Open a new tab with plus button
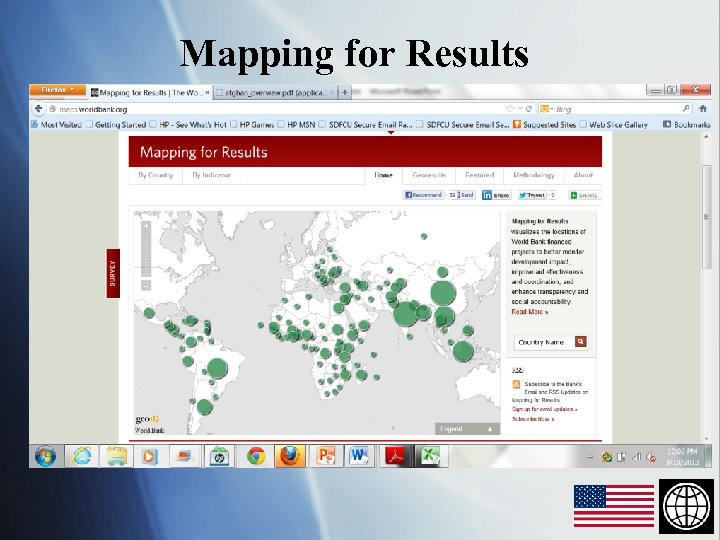720x540 pixels. point(344,93)
